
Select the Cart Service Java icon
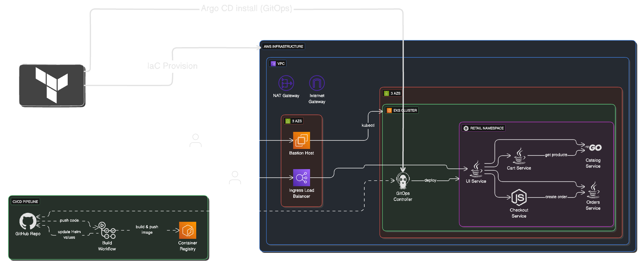point(519,156)
